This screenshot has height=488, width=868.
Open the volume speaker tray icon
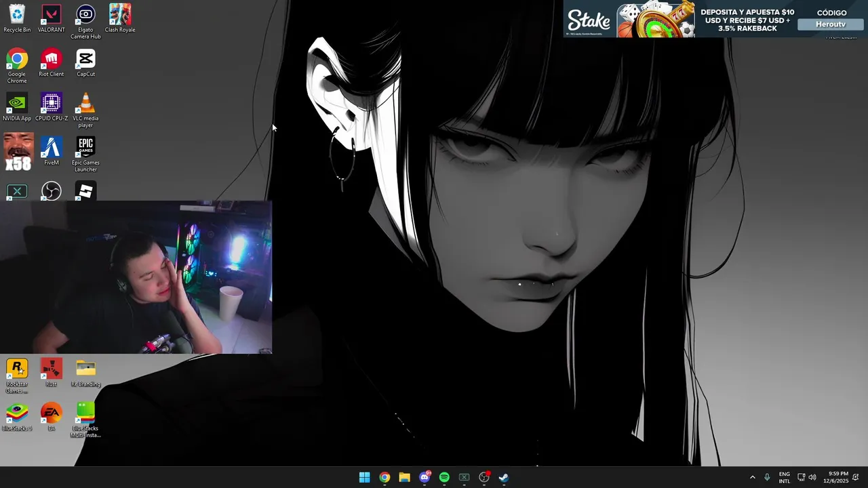pos(812,477)
